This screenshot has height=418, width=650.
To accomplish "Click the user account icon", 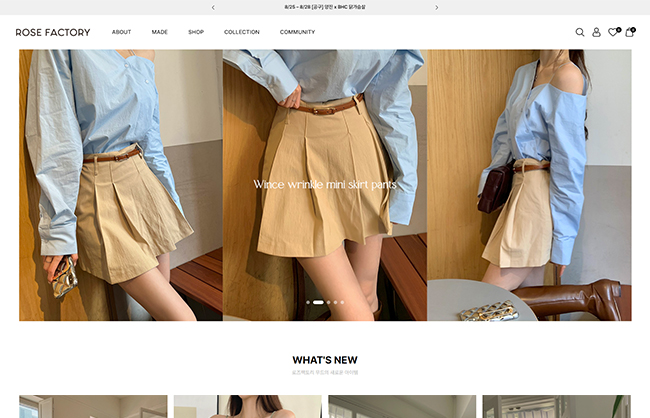I will tap(597, 32).
